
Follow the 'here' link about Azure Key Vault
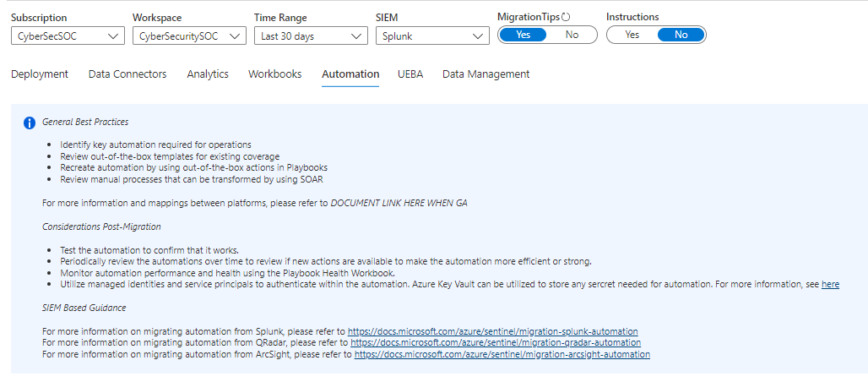point(830,285)
